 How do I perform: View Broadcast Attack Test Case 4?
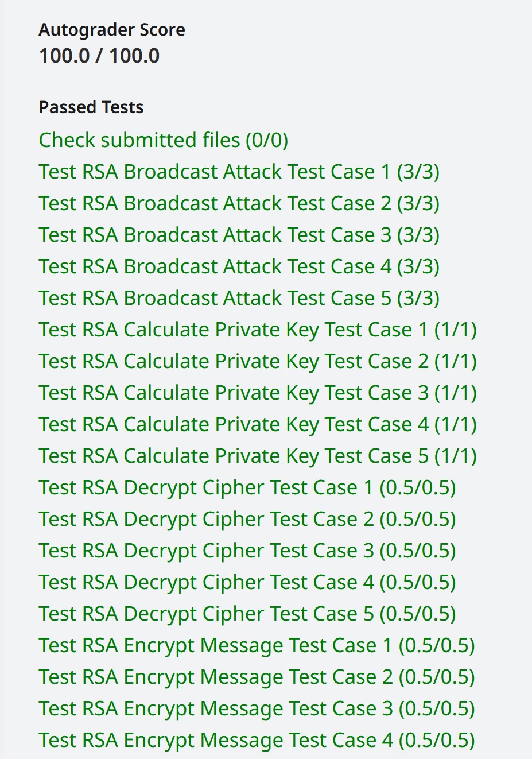tap(239, 266)
